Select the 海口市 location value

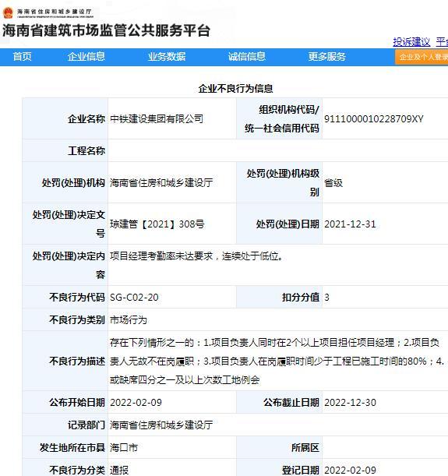(124, 447)
